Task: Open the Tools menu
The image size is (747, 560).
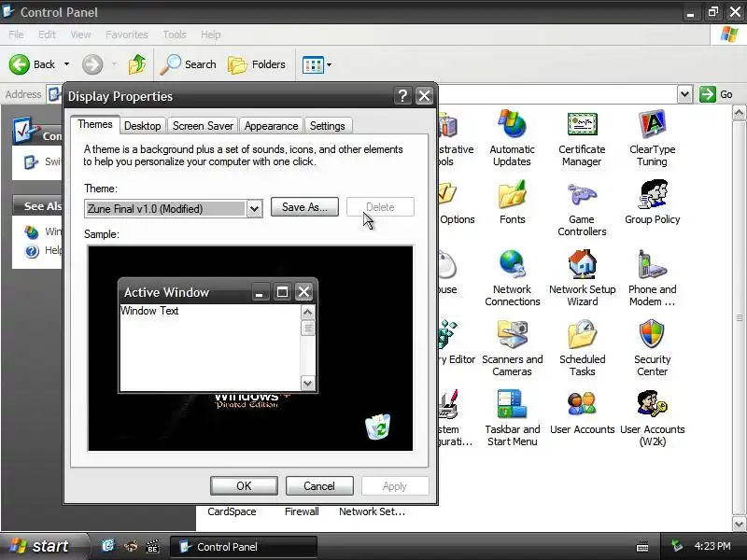Action: 175,35
